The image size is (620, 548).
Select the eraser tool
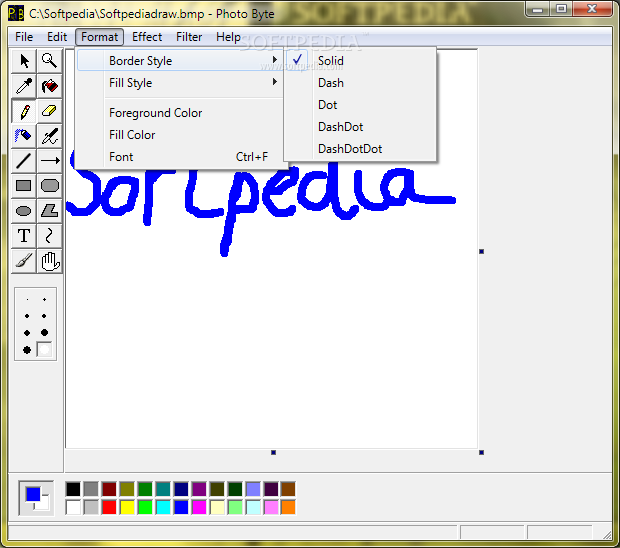click(49, 111)
